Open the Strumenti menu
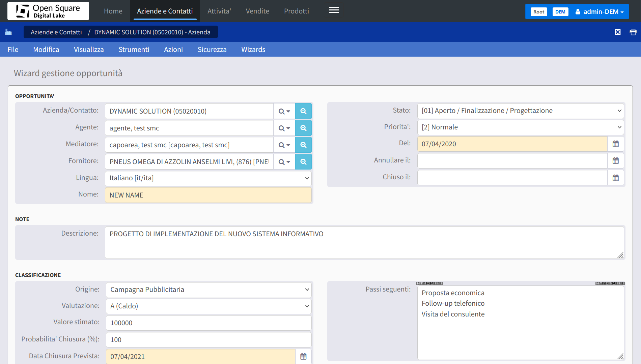 [x=134, y=50]
